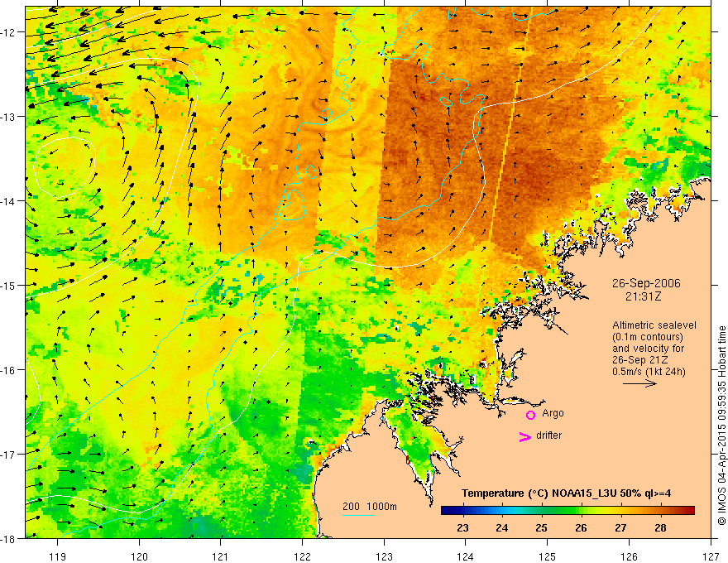Click the longitude '125' axis label

click(548, 556)
